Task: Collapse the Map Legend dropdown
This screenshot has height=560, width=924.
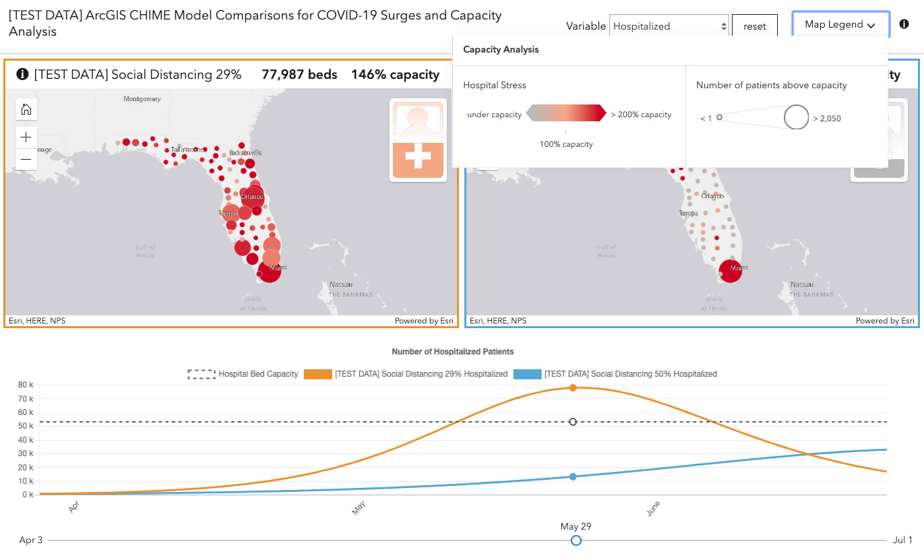Action: tap(840, 25)
